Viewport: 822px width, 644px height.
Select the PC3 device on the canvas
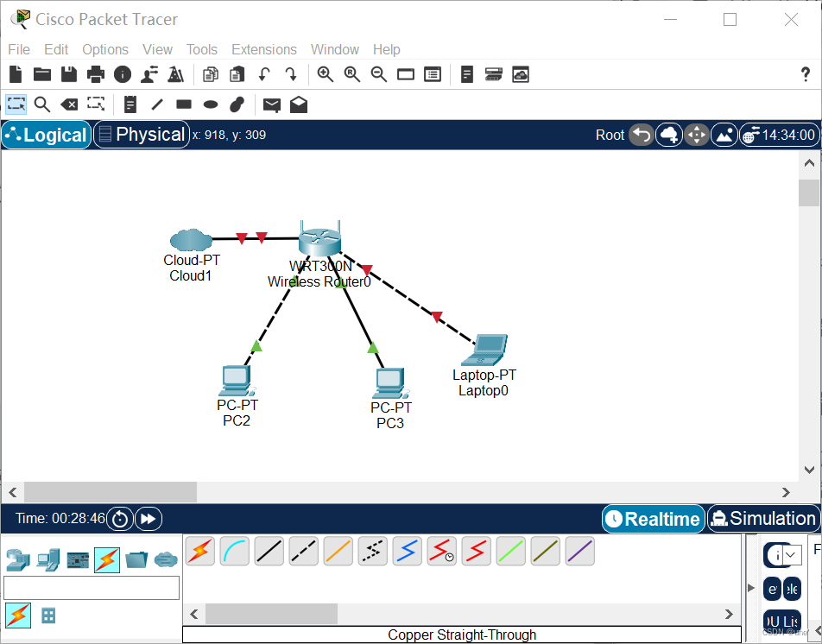tap(390, 383)
